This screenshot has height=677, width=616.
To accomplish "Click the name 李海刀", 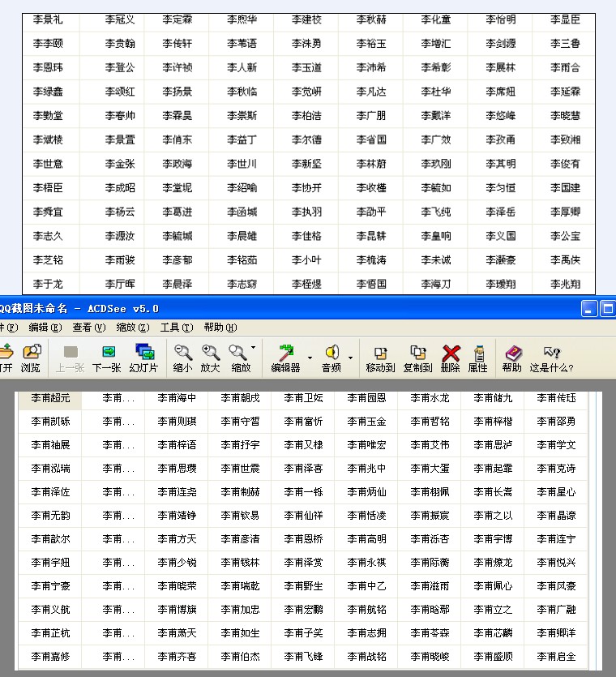I will [x=435, y=284].
